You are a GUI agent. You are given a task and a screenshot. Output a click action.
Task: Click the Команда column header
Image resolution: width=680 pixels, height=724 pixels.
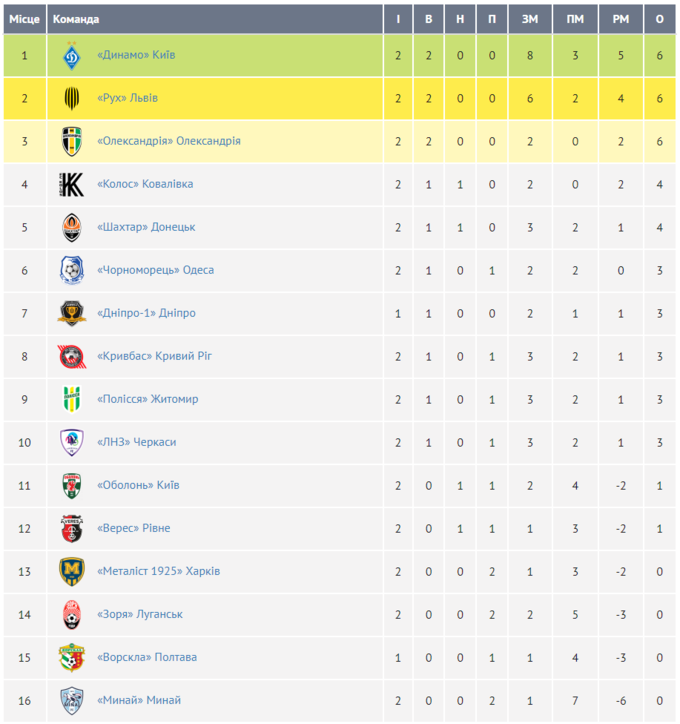(76, 19)
